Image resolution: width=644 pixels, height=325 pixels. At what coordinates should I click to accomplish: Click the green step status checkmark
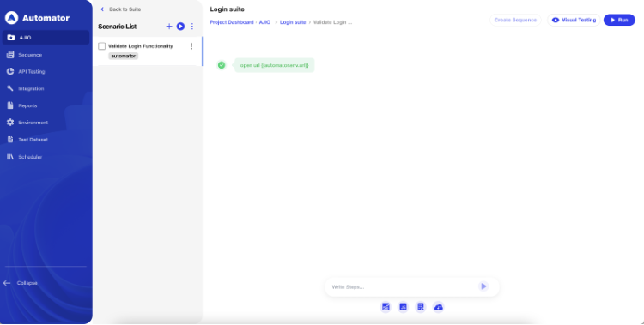pyautogui.click(x=222, y=65)
